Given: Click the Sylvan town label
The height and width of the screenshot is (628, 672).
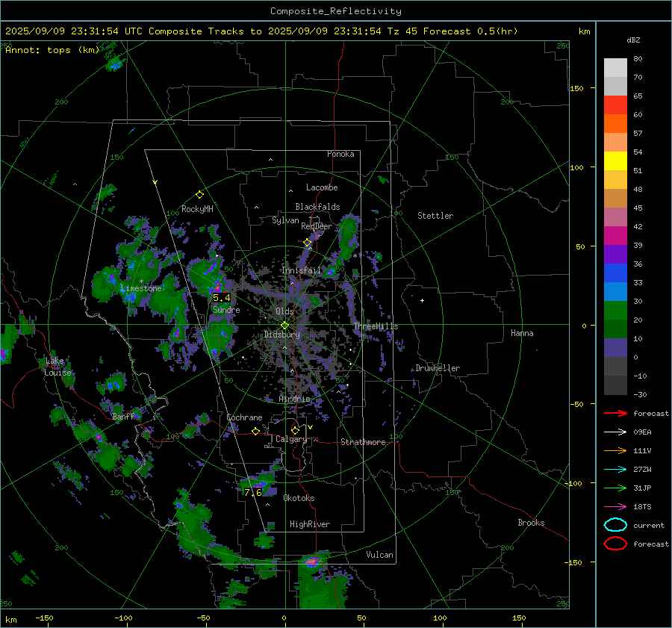Looking at the screenshot, I should [285, 220].
